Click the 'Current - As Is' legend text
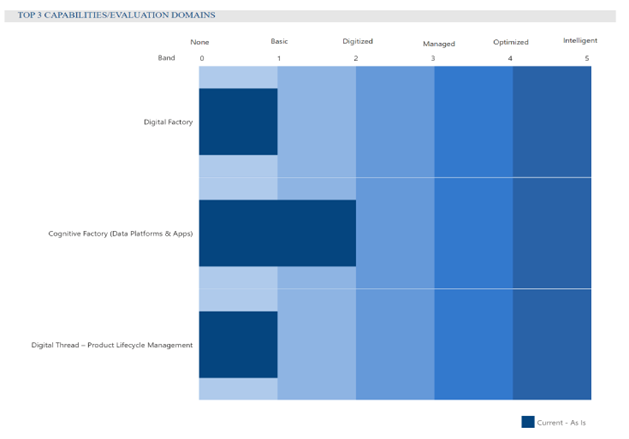 pyautogui.click(x=563, y=422)
